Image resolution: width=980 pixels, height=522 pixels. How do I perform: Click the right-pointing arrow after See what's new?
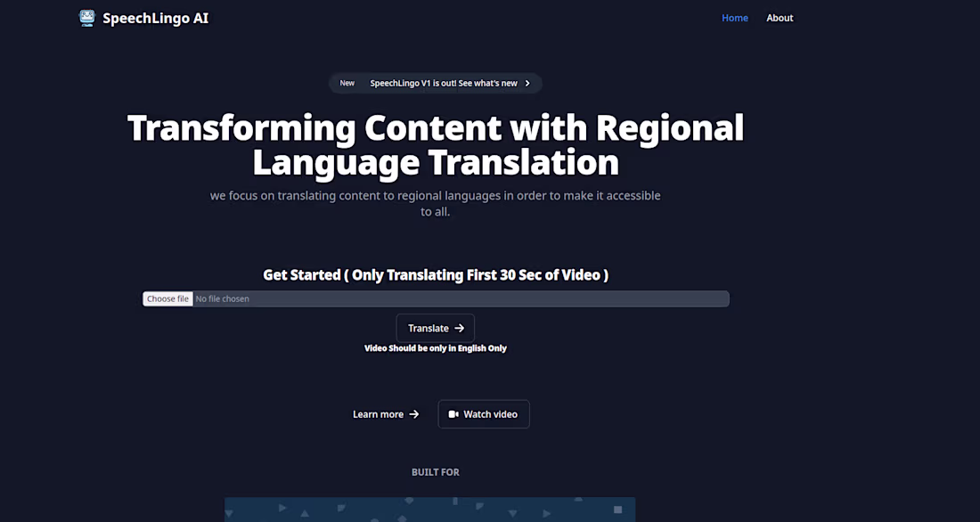coord(526,83)
